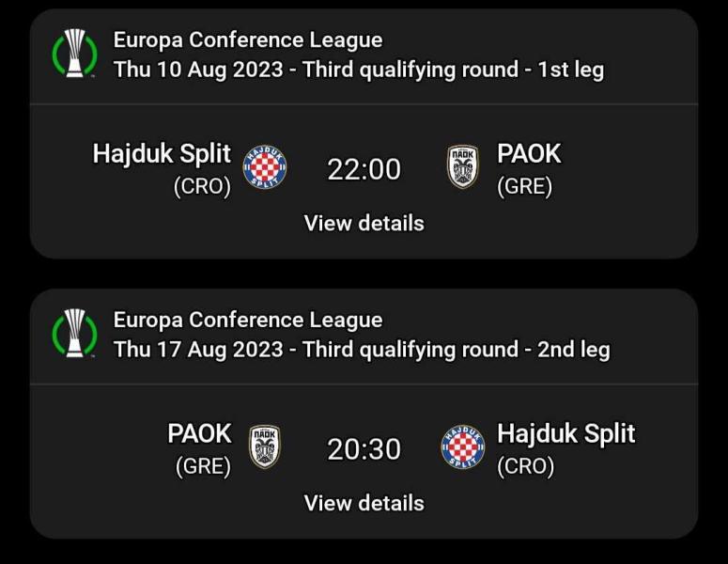Click Hajduk Split team name in 2nd leg card
728x564 pixels.
pos(565,433)
